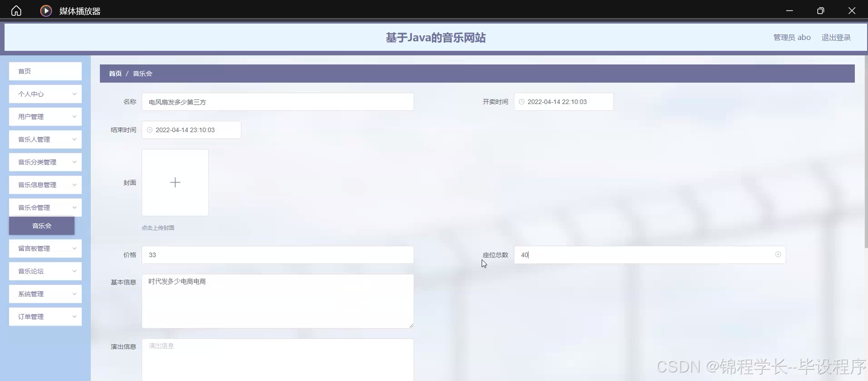This screenshot has height=381, width=868.
Task: Click the 退出登录 link
Action: 836,38
